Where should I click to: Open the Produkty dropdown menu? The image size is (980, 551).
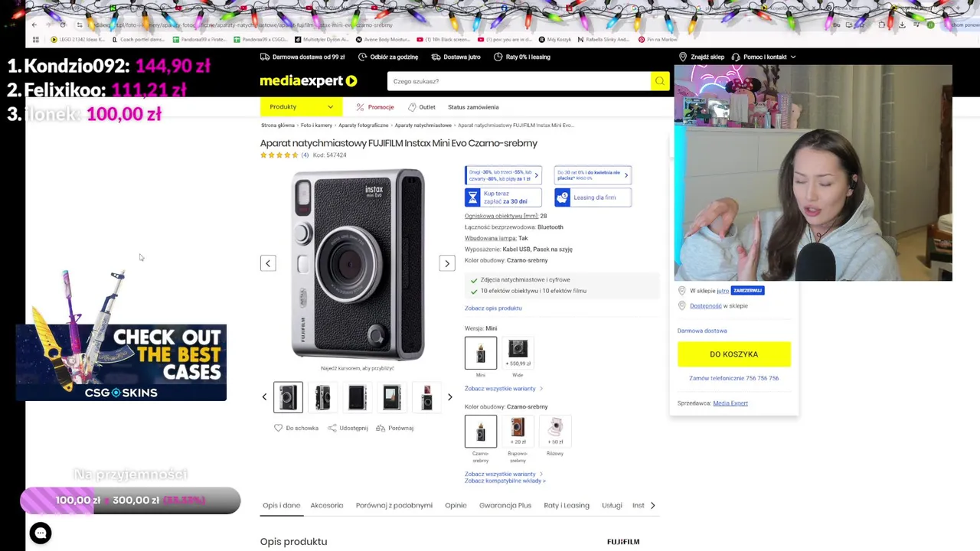(x=302, y=107)
